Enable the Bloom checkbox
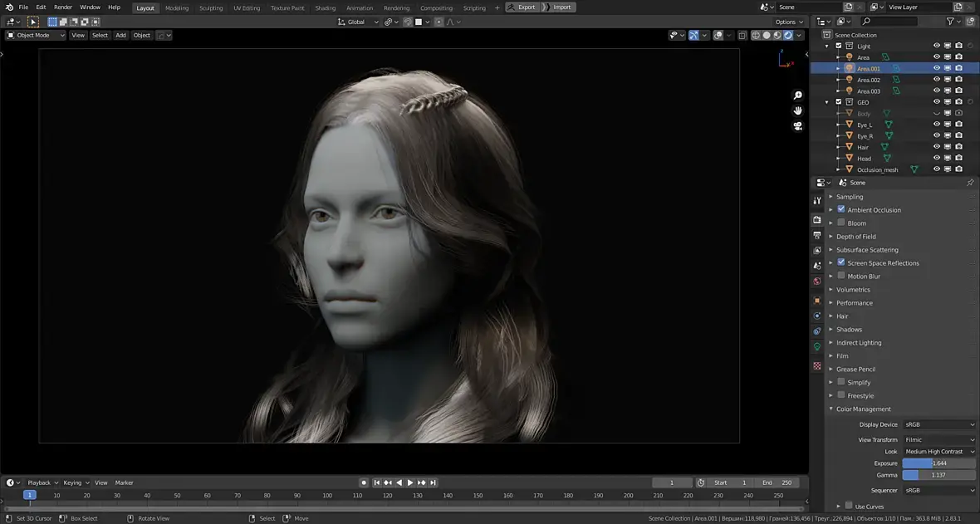This screenshot has height=524, width=980. coord(841,223)
